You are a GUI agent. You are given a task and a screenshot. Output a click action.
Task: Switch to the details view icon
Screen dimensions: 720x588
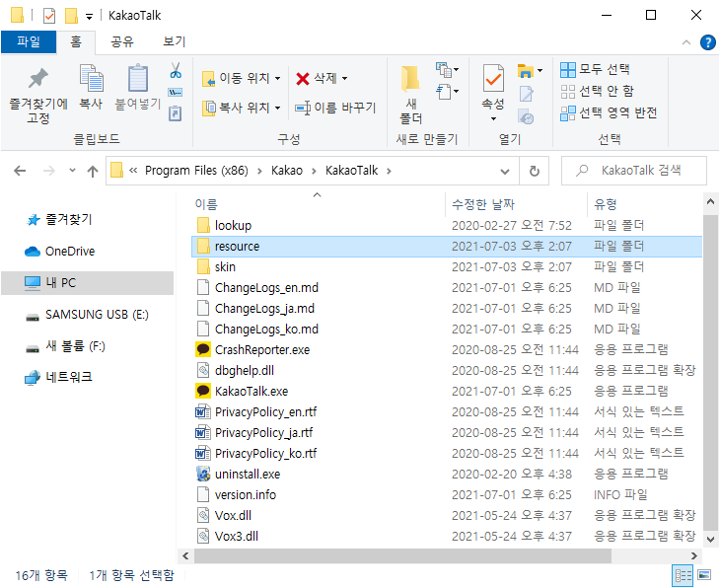683,575
